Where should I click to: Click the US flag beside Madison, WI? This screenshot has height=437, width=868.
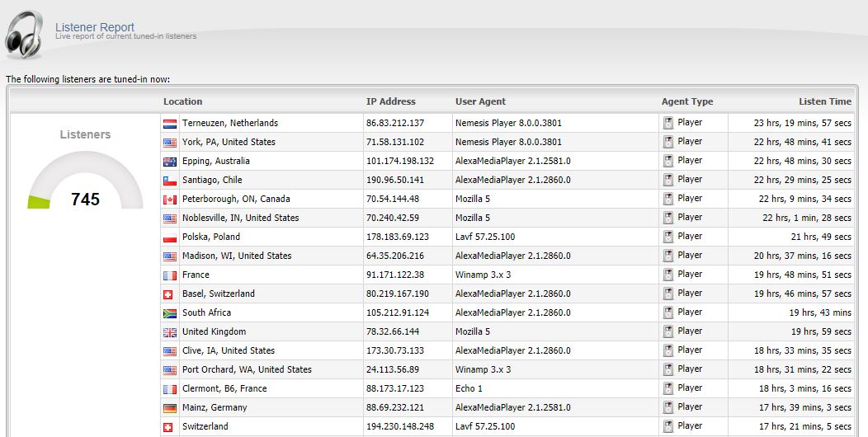170,256
